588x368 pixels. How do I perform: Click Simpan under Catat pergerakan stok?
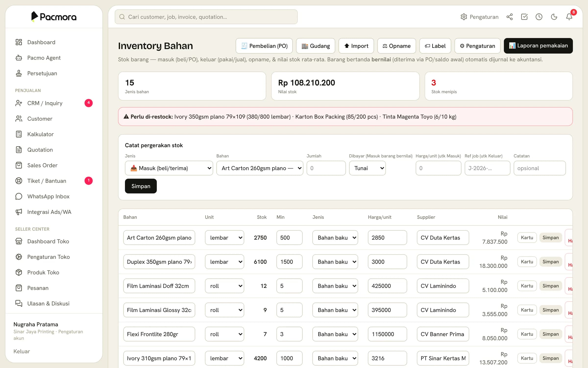click(141, 186)
